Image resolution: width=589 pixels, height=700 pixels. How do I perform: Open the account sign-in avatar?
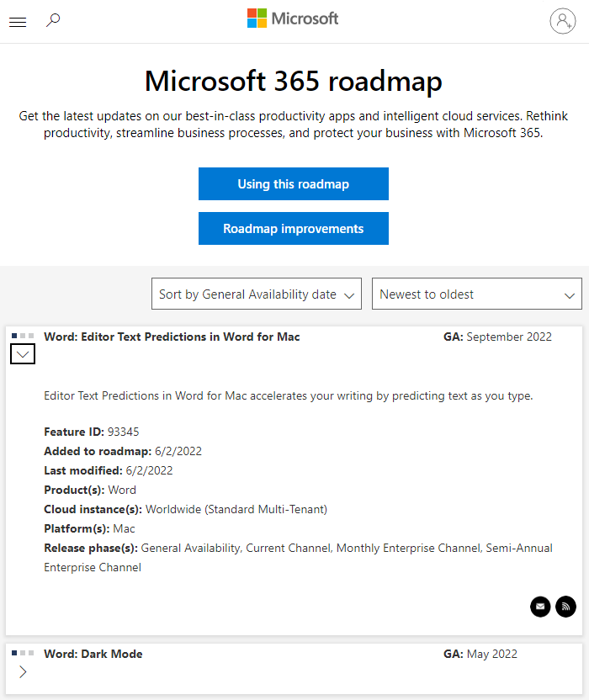coord(563,21)
